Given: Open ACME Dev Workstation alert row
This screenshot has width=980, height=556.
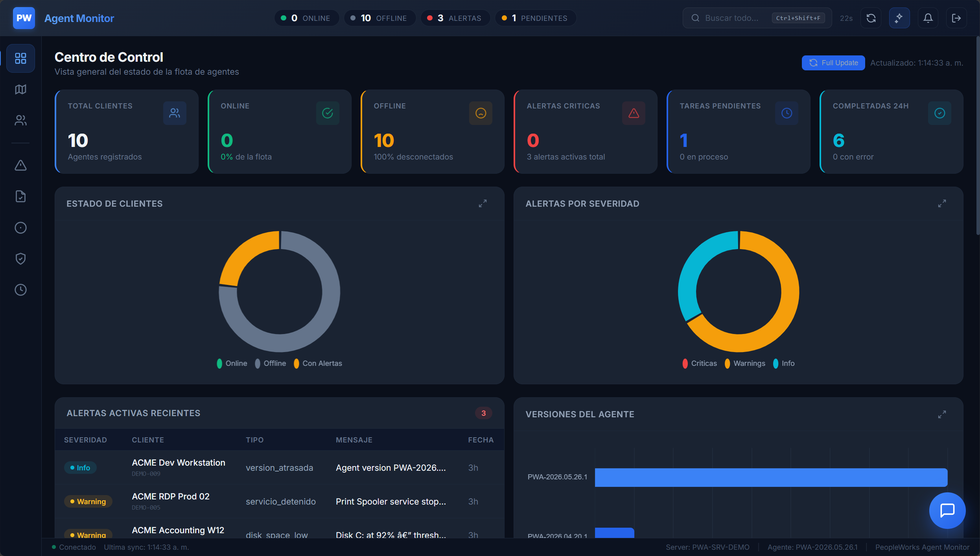Looking at the screenshot, I should 280,468.
